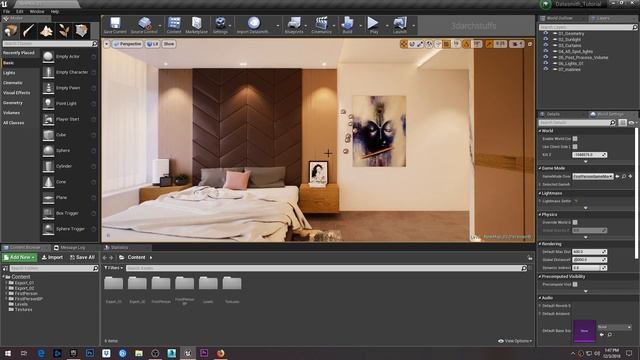Select the Cube actor icon

(x=48, y=135)
